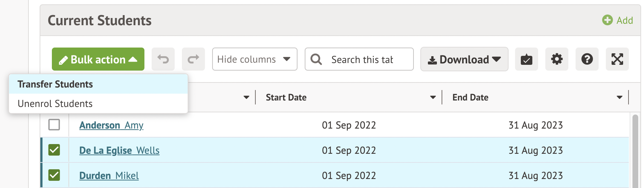The image size is (644, 188).
Task: Tick the checkbox for Anderson Amy
Action: 54,125
